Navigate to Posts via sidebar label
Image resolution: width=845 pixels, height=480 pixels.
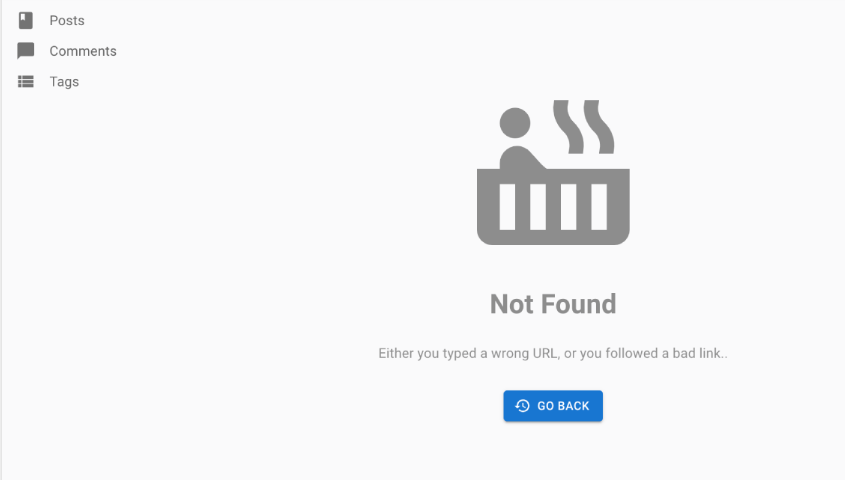click(x=67, y=20)
